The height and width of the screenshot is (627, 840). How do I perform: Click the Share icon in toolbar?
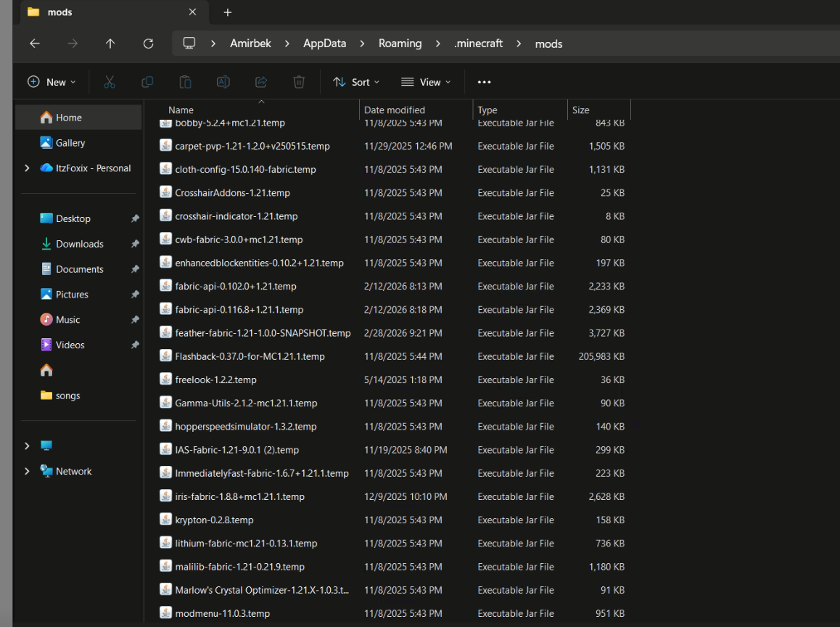261,82
